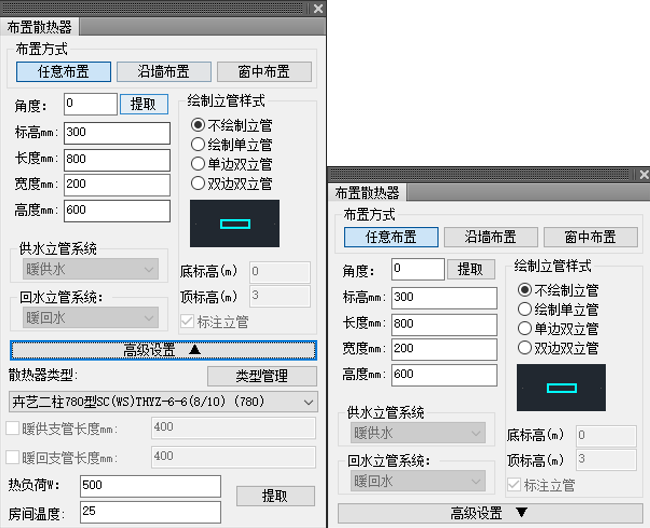The width and height of the screenshot is (650, 528).
Task: Click the 布置散热器 tab in left panel
Action: point(41,28)
